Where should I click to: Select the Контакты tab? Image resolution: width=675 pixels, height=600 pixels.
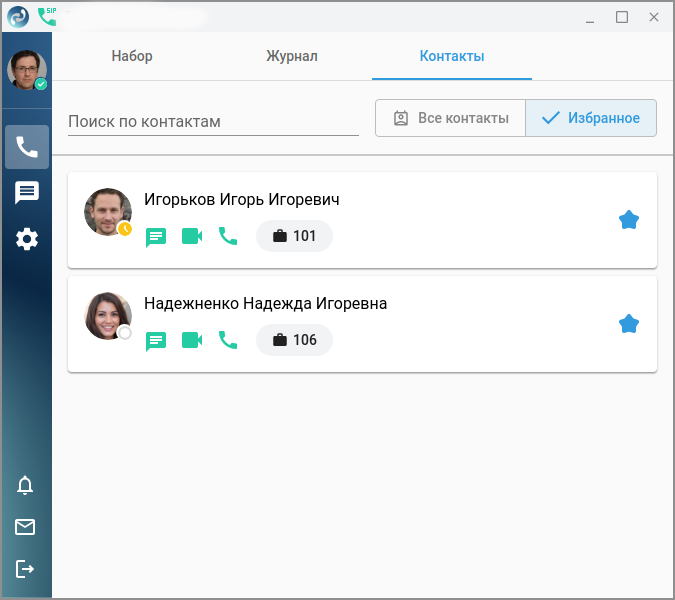[452, 56]
